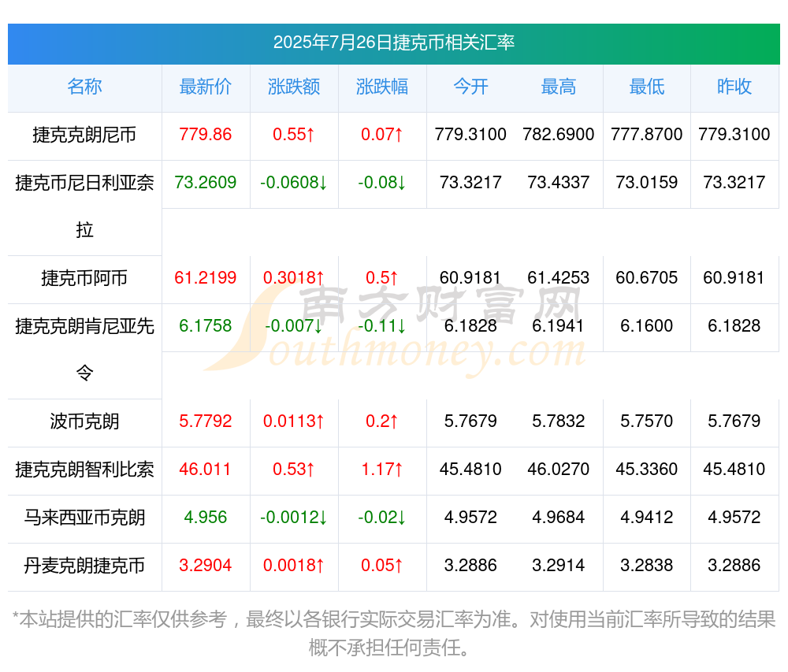
Task: Select the 最高 column header
Action: pyautogui.click(x=559, y=87)
